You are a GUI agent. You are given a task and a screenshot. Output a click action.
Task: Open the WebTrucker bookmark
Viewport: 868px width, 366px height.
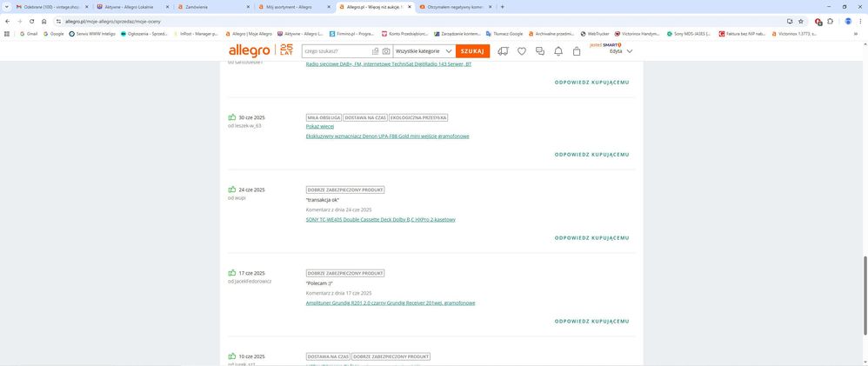[595, 34]
